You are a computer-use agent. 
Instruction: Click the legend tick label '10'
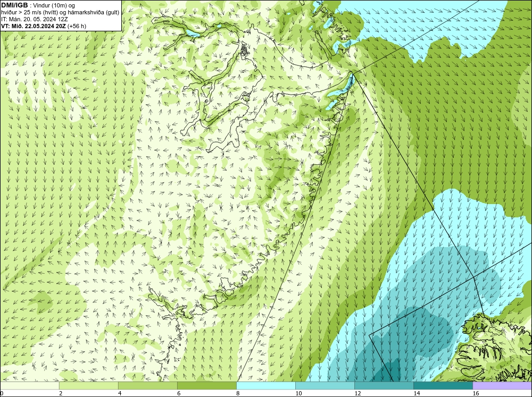pyautogui.click(x=298, y=393)
